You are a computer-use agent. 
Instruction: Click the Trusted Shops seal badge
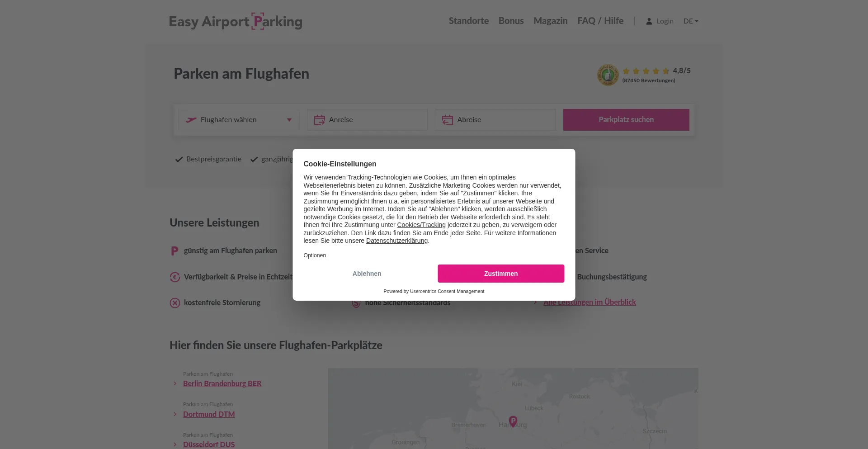tap(608, 75)
